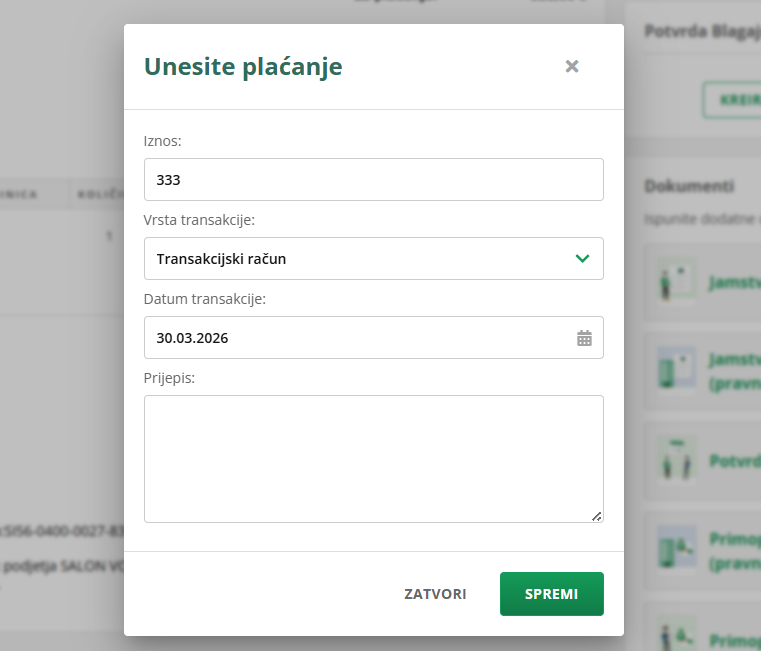
Task: Click the ZATVORI button
Action: point(435,594)
